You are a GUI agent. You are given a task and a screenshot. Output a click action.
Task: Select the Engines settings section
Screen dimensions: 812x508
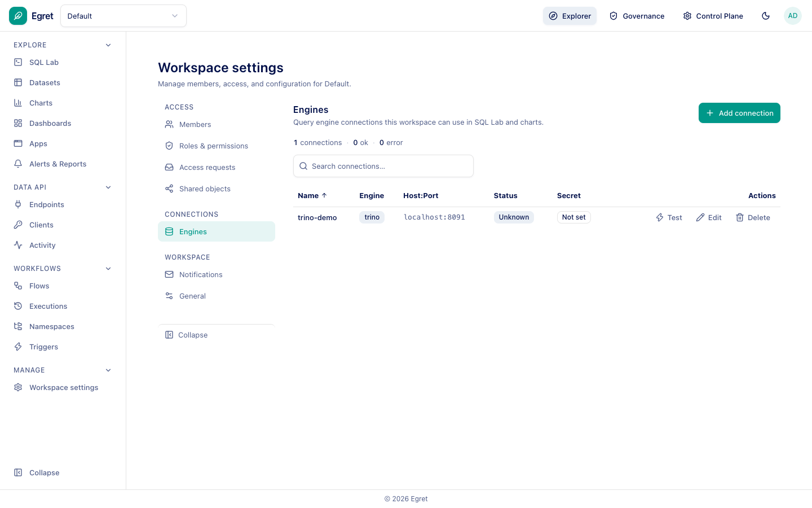tap(217, 231)
